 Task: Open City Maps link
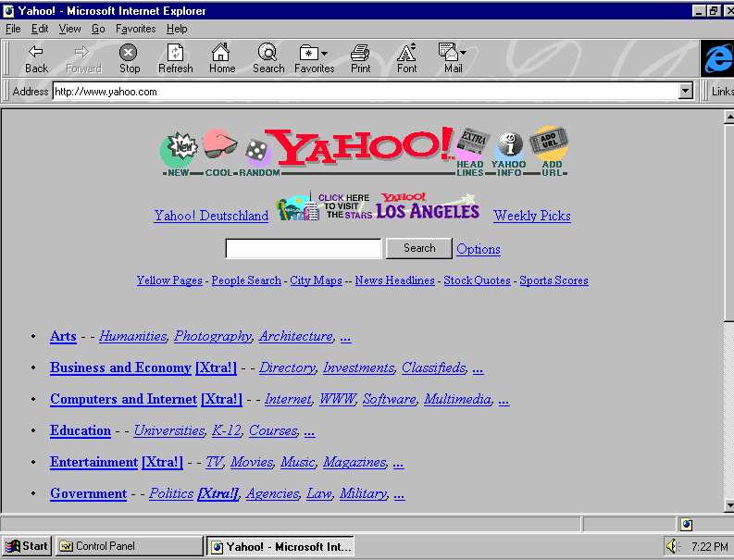(316, 280)
